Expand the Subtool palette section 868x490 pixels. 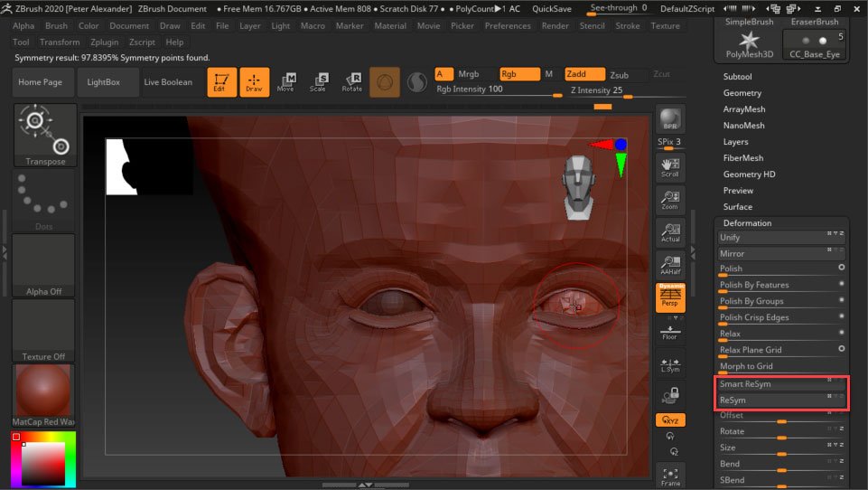click(737, 77)
